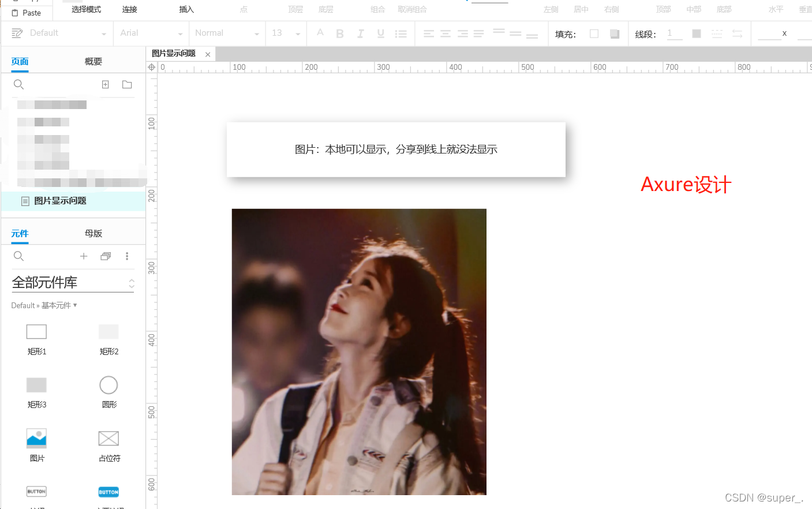Image resolution: width=812 pixels, height=509 pixels.
Task: Align text center in toolbar
Action: [x=446, y=33]
